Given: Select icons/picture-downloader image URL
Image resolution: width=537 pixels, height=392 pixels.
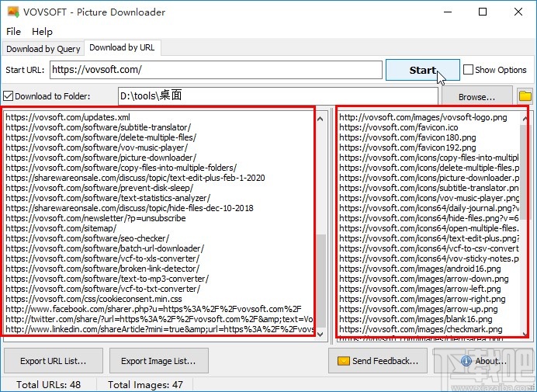Looking at the screenshot, I should (x=429, y=178).
